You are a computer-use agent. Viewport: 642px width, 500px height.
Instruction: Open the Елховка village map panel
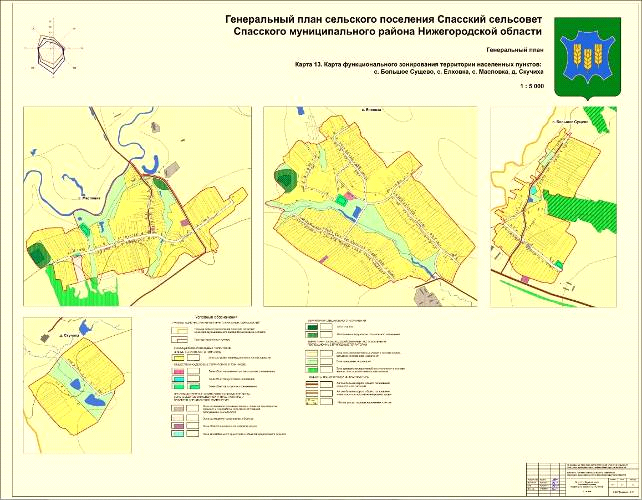pos(370,206)
